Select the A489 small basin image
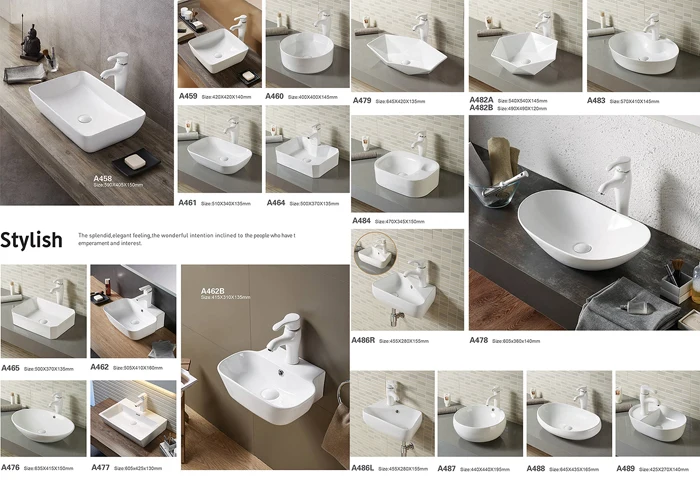Image resolution: width=700 pixels, height=494 pixels. pyautogui.click(x=658, y=413)
